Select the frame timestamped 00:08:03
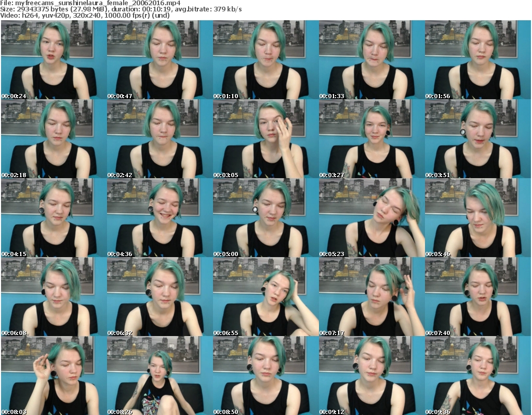 54,376
